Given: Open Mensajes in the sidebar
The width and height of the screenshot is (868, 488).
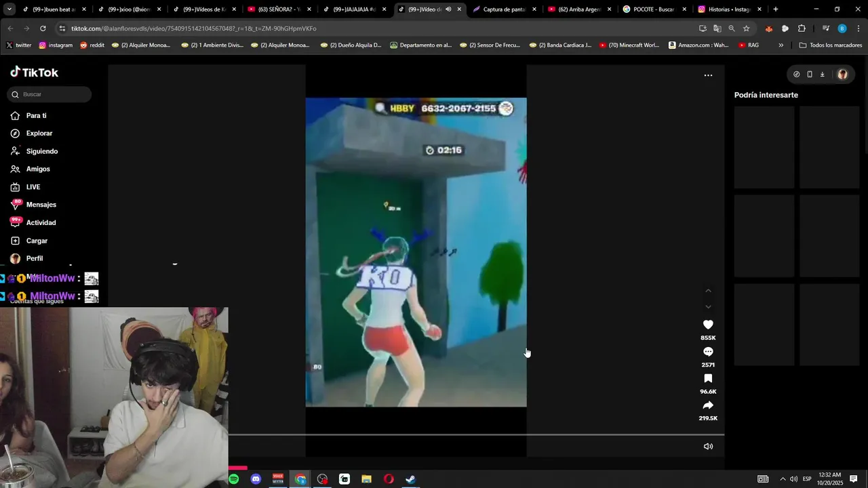Looking at the screenshot, I should (41, 205).
